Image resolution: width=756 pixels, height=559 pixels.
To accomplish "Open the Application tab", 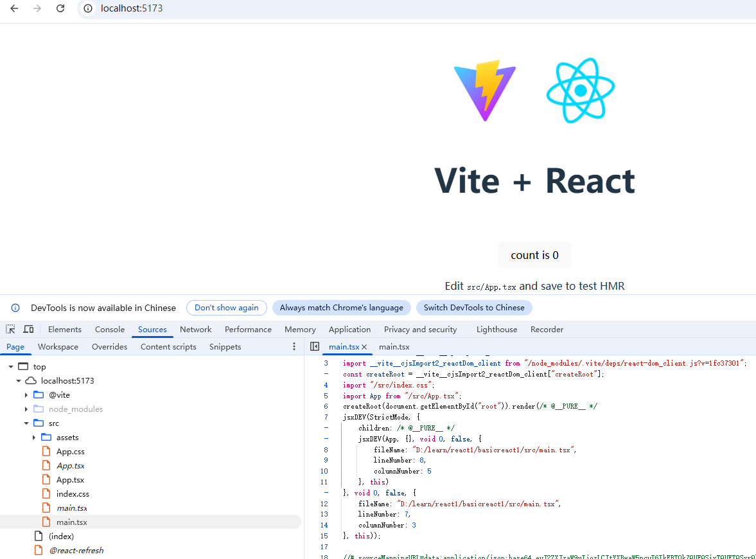I will (x=349, y=330).
